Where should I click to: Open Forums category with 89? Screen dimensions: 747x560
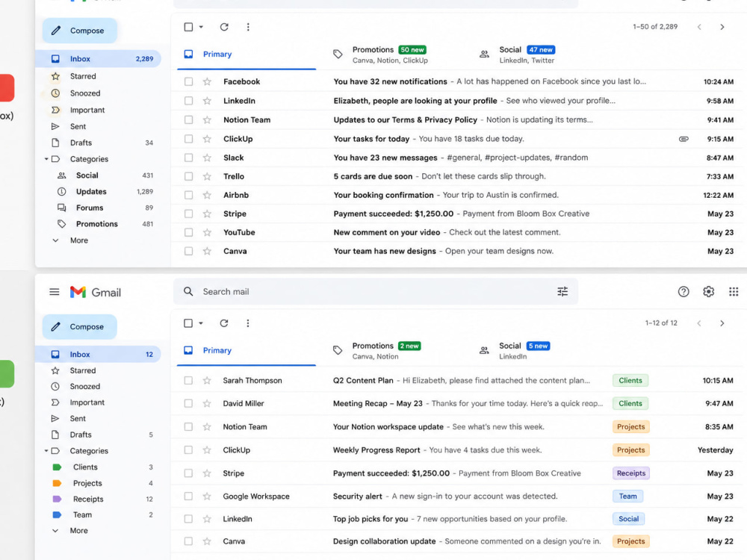[105, 208]
